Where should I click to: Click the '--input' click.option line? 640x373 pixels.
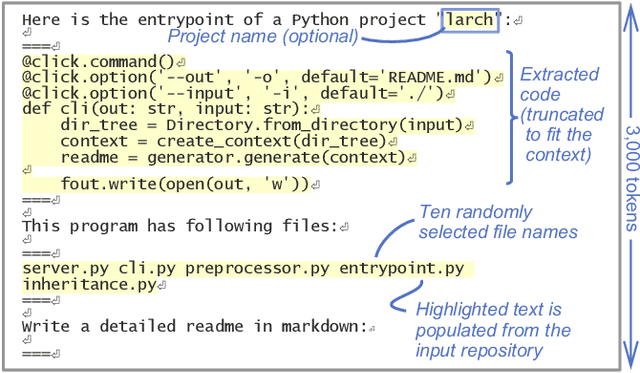click(x=233, y=93)
